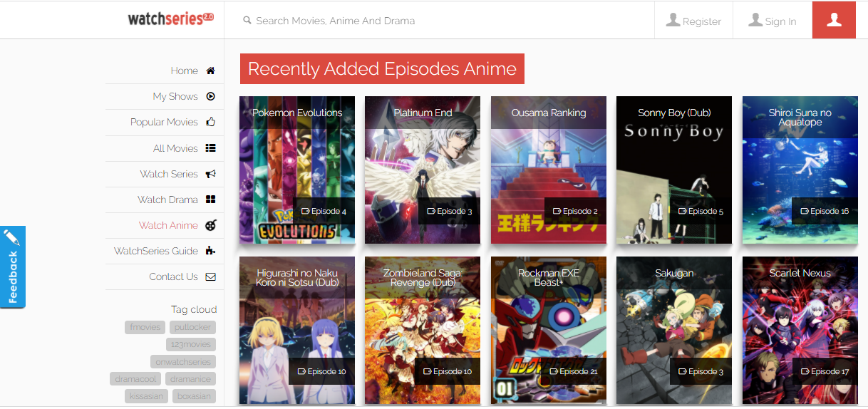Click Episode 21 badge on Rockman.EXE
Viewport: 868px width, 409px height.
[x=574, y=371]
